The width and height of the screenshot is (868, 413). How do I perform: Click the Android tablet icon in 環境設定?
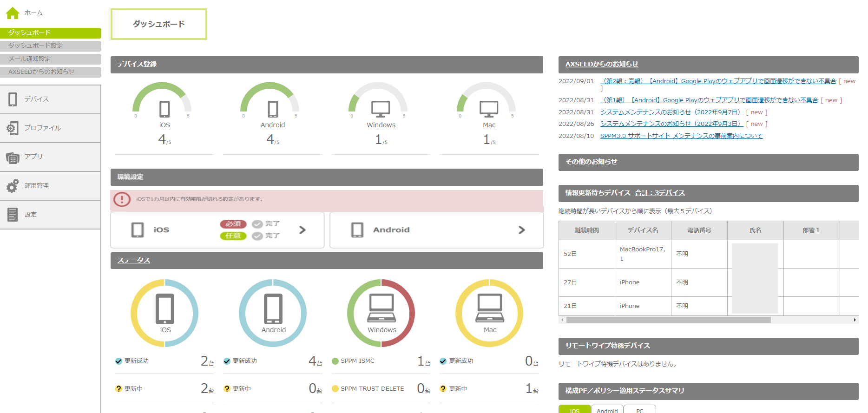[357, 230]
